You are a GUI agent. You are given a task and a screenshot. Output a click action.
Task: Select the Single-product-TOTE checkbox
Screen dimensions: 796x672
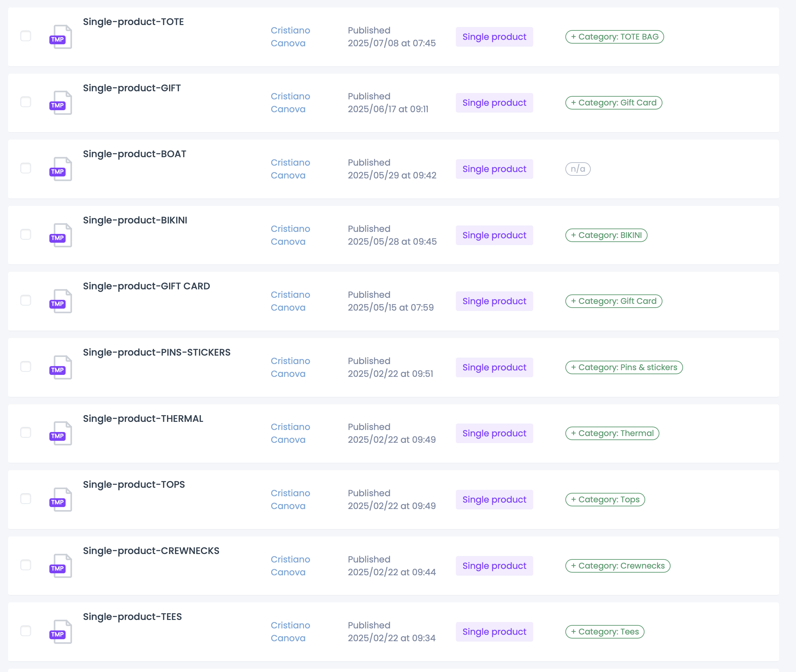click(x=25, y=36)
